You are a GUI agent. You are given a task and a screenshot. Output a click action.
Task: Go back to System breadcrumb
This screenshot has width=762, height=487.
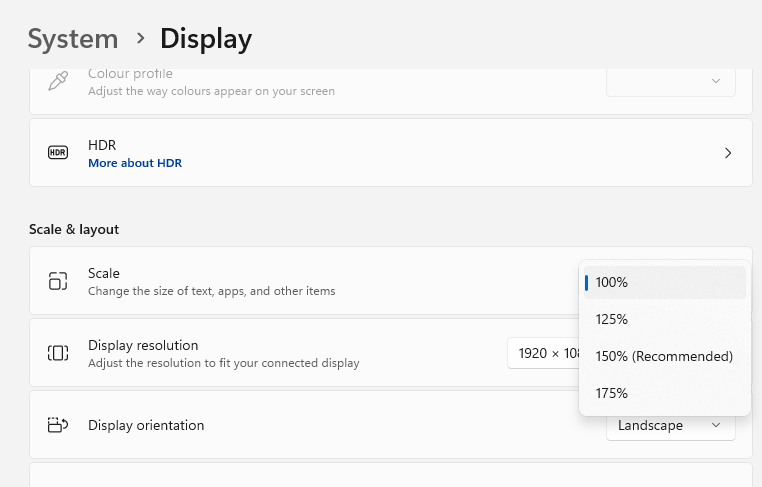(73, 39)
